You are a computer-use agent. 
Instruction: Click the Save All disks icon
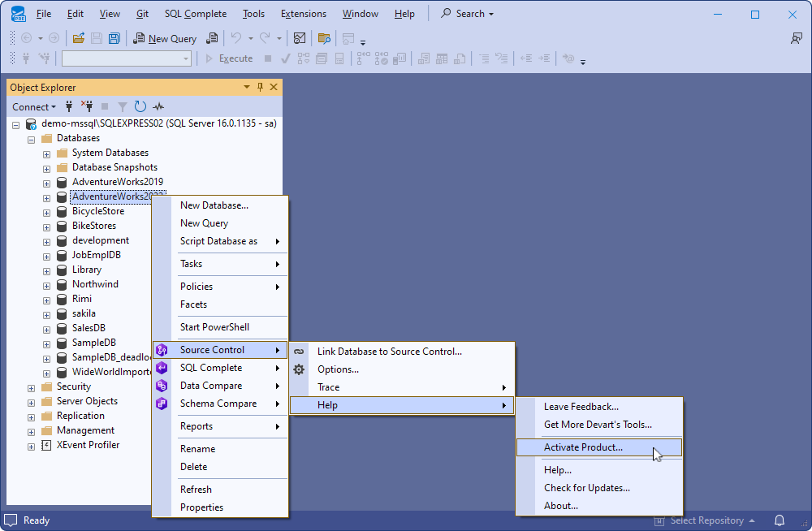click(x=114, y=38)
